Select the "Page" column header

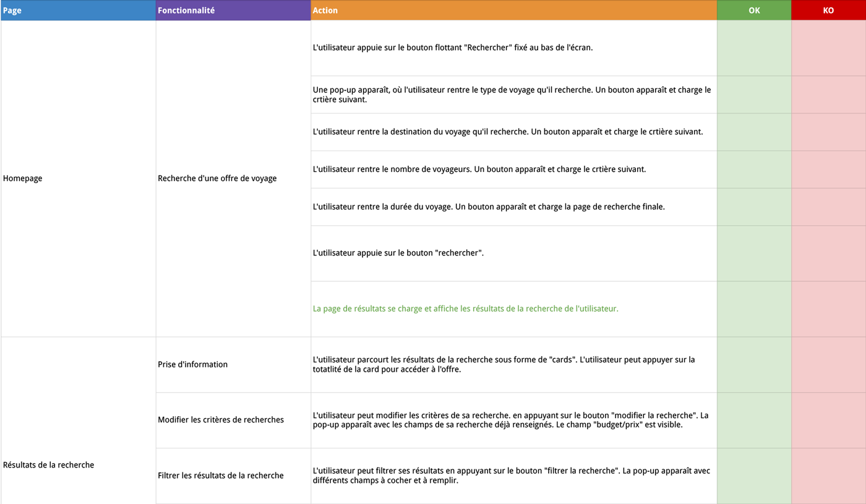78,11
